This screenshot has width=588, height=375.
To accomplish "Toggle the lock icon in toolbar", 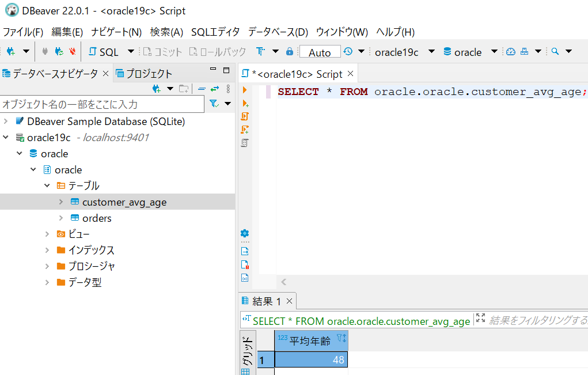I will (x=290, y=51).
